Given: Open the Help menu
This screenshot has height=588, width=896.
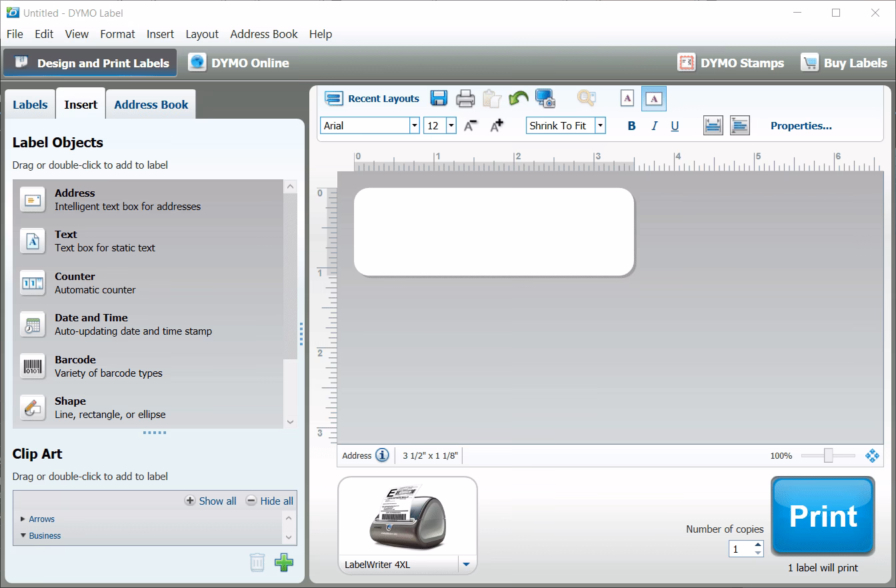Looking at the screenshot, I should (321, 34).
